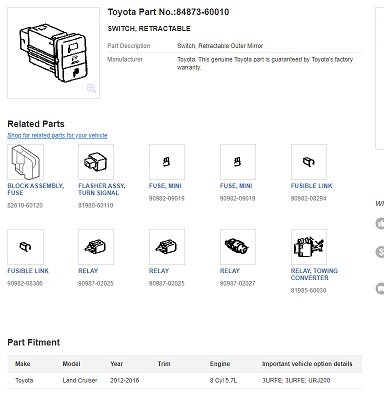The height and width of the screenshot is (395, 384).
Task: Open the Relay 90987-02027 part image
Action: (238, 247)
